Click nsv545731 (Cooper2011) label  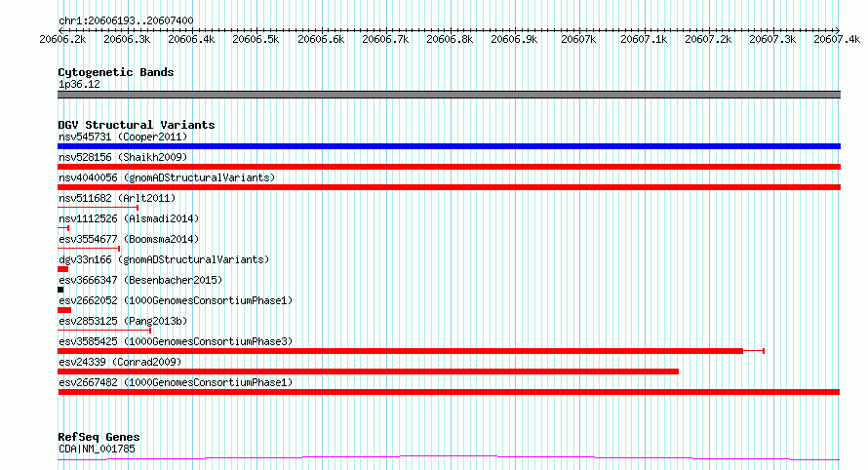pos(123,137)
